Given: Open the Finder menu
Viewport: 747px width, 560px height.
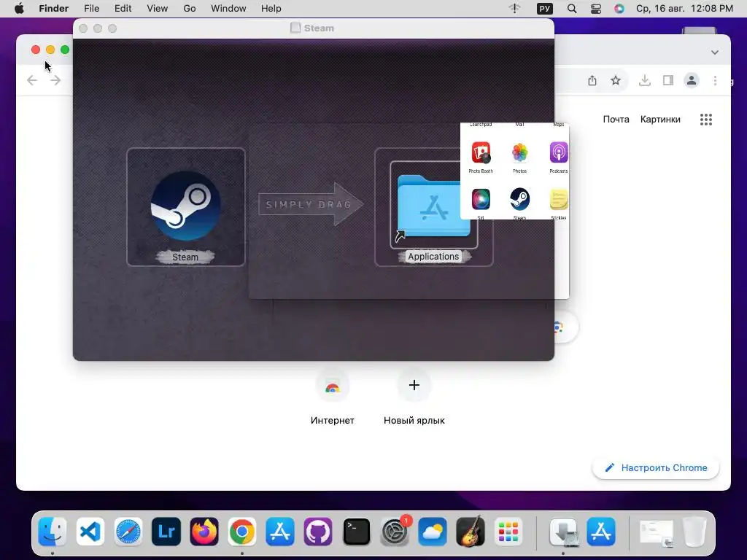Looking at the screenshot, I should [x=54, y=9].
